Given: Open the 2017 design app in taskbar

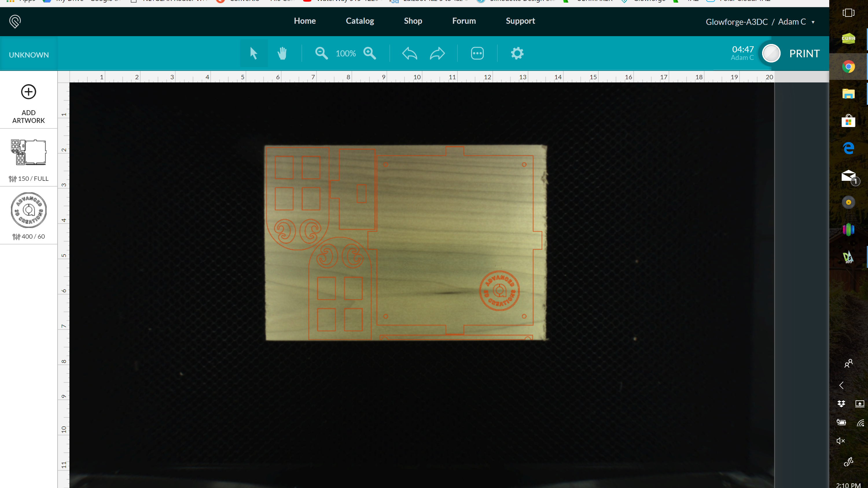Looking at the screenshot, I should [848, 257].
